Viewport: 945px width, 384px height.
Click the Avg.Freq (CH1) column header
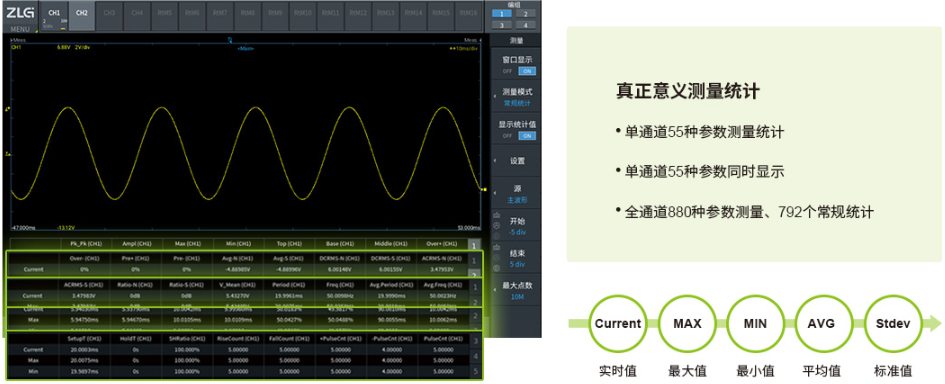coord(442,285)
